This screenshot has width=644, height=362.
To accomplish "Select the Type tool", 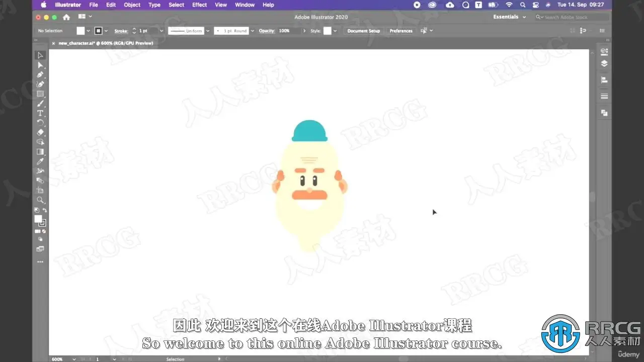I will 40,113.
